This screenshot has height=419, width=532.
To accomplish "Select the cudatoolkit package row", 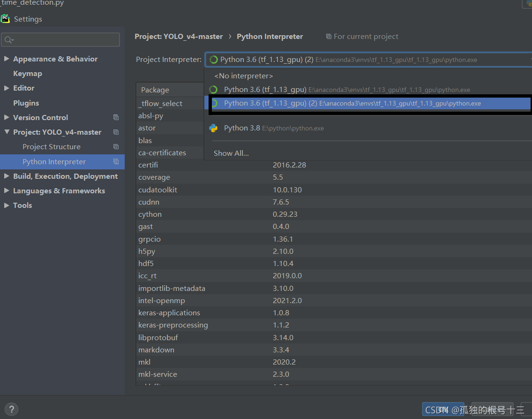I will click(x=334, y=190).
